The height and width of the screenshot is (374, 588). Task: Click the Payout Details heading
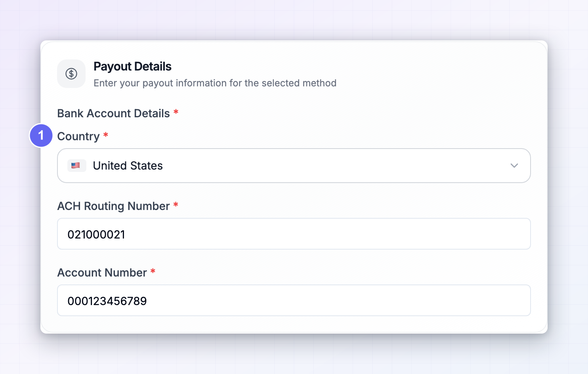(132, 67)
